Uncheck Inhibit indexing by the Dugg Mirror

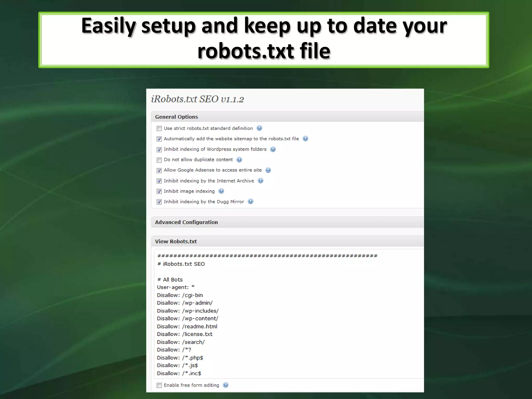click(159, 202)
